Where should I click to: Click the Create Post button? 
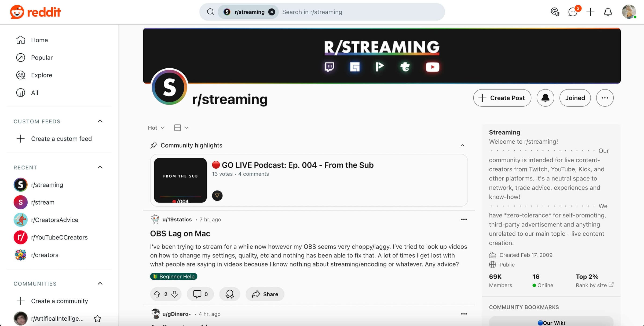pos(502,98)
